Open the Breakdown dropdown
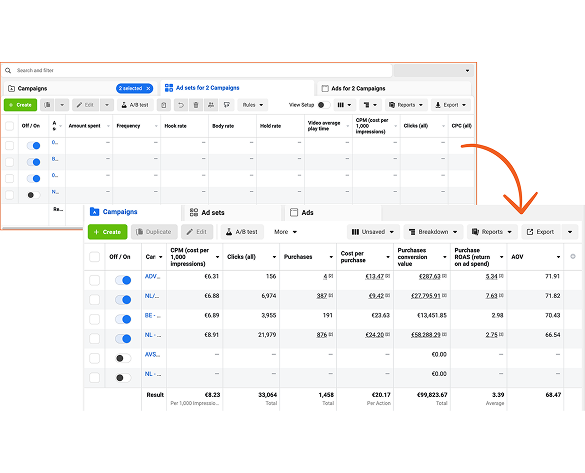This screenshot has height=473, width=585. coord(434,232)
